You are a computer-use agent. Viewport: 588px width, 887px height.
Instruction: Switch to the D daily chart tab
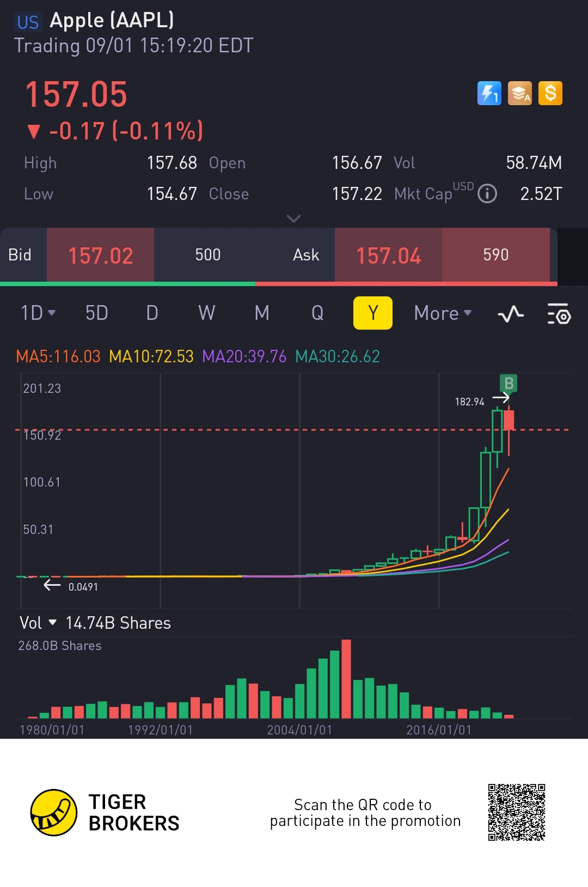click(x=152, y=313)
